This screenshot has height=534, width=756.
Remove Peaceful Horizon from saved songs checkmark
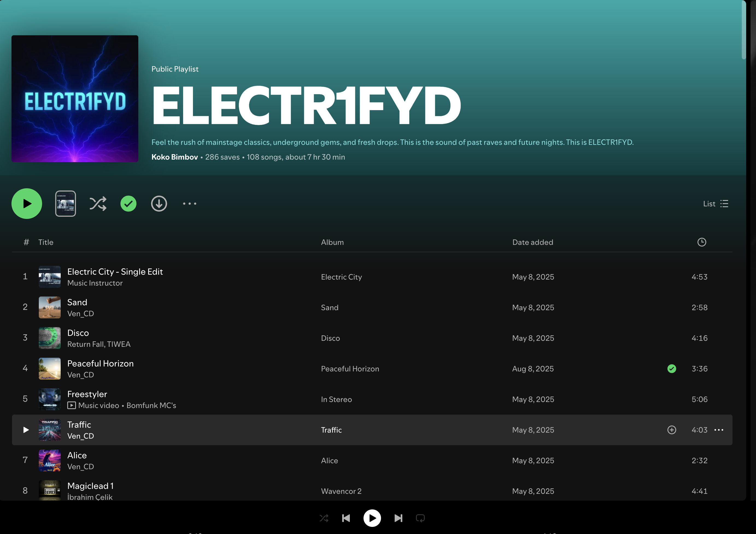tap(672, 369)
